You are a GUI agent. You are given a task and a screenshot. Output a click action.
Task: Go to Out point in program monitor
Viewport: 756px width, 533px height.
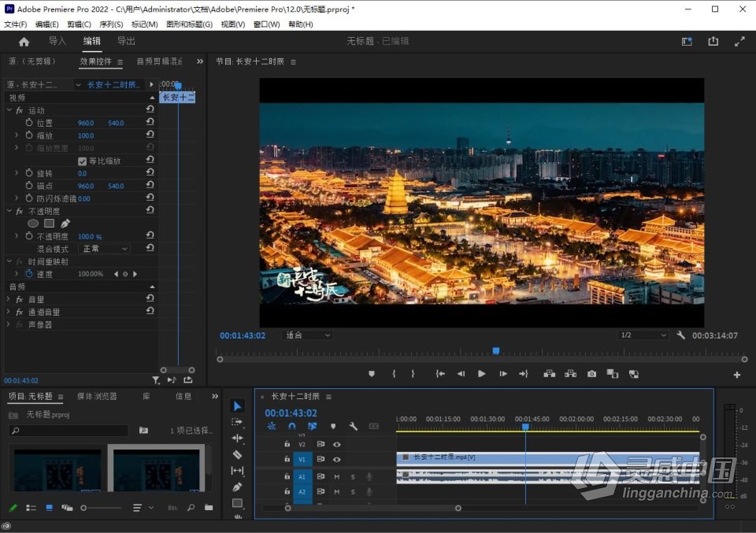[x=524, y=374]
